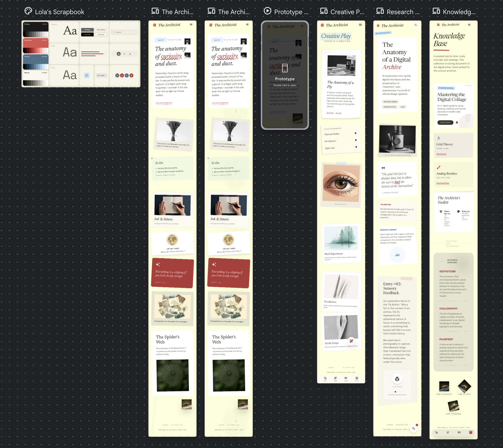
Task: Toggle the Paper Cuts filter
Action: pos(356,147)
